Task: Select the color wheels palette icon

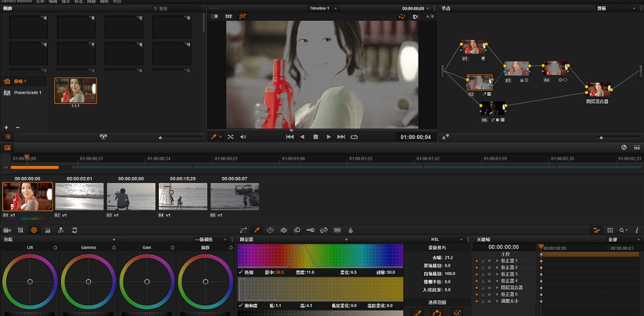Action: 34,230
